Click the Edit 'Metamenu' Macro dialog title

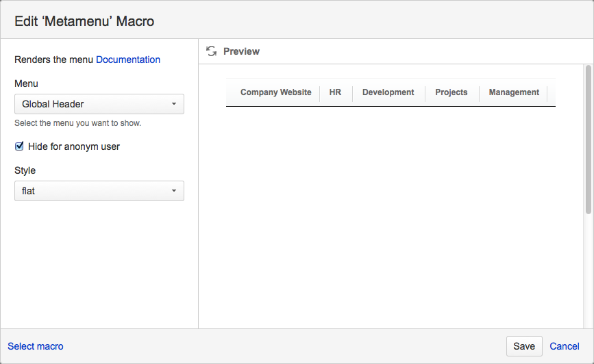point(84,21)
